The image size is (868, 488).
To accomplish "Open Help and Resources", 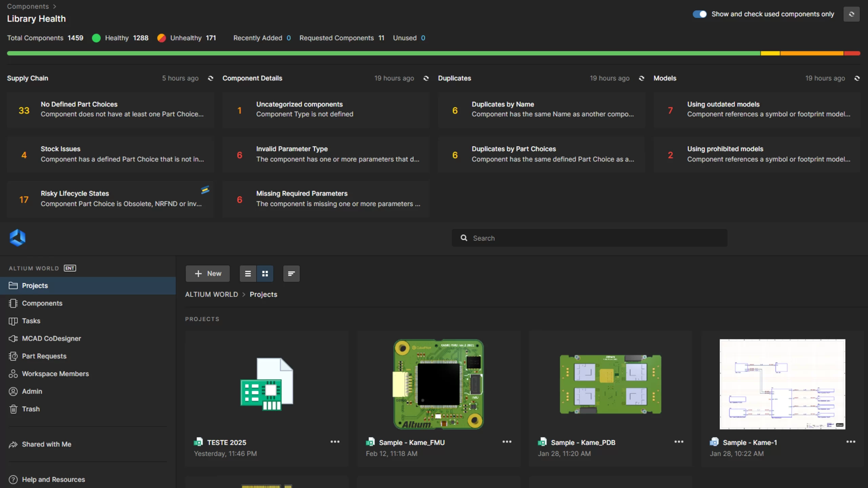I will (88, 480).
